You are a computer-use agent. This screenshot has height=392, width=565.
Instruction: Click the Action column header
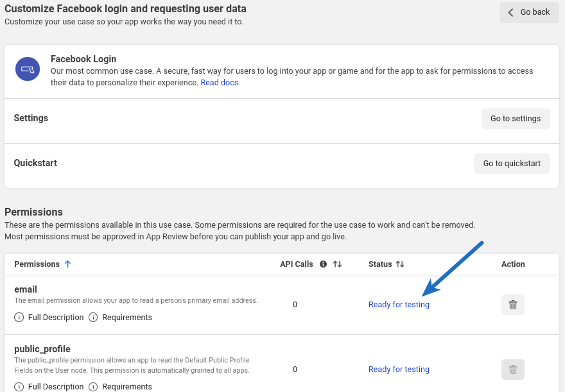[513, 264]
